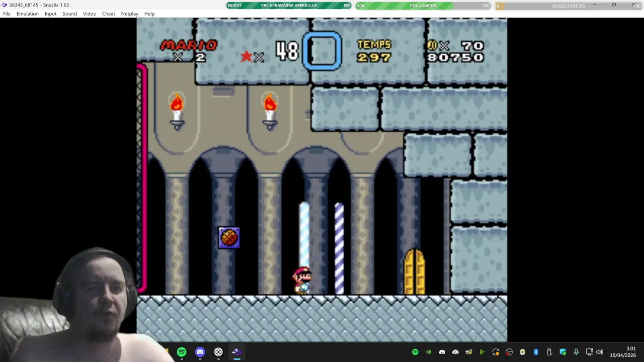Open the File menu
Image resolution: width=644 pixels, height=362 pixels.
[x=7, y=14]
